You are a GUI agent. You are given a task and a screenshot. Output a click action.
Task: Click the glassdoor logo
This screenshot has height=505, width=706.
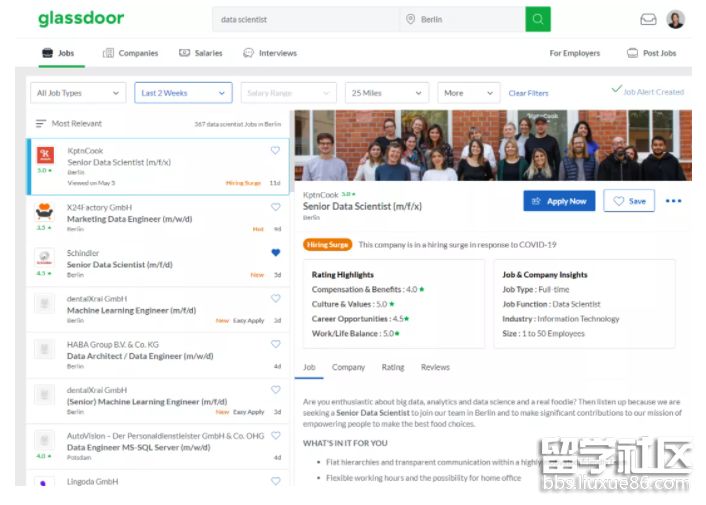click(x=81, y=18)
